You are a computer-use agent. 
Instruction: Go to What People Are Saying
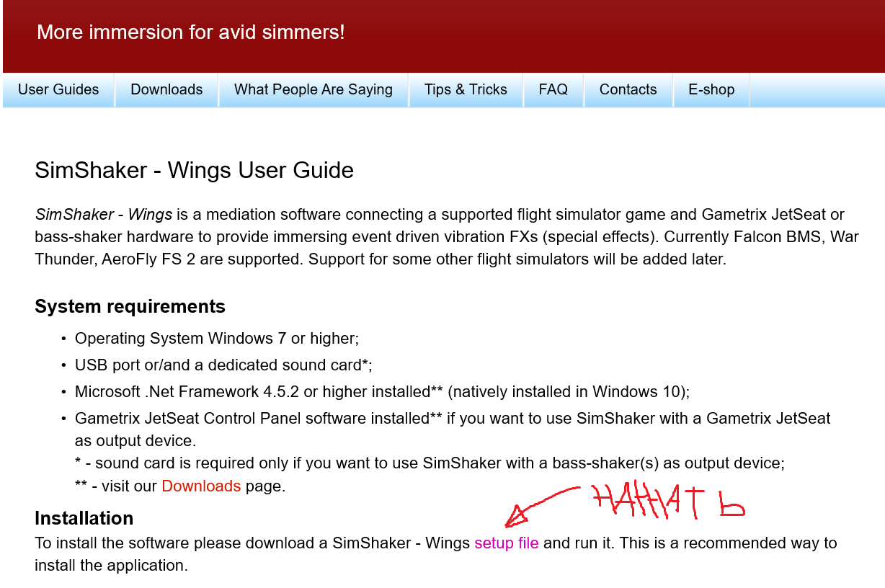point(313,90)
